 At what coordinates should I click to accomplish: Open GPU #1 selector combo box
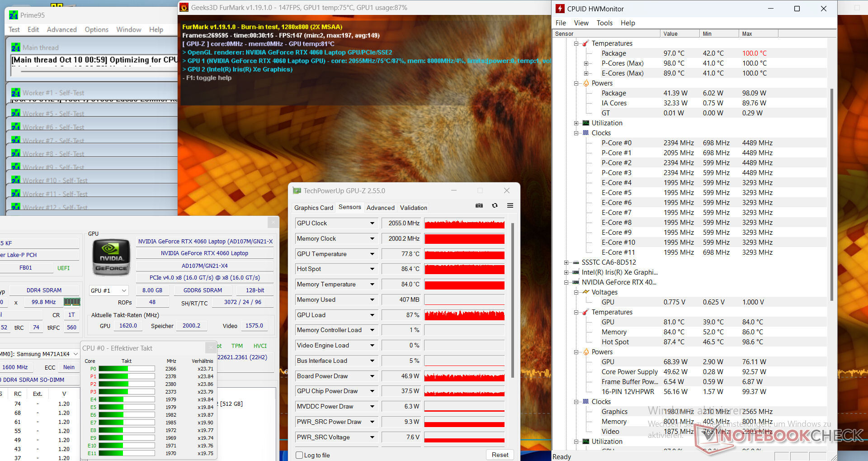tap(109, 290)
